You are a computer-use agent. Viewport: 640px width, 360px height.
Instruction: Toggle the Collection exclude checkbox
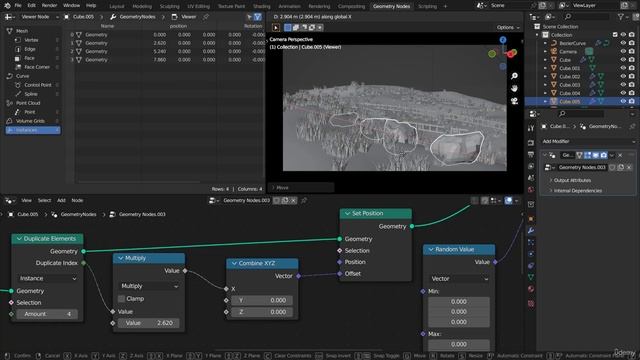pos(615,35)
